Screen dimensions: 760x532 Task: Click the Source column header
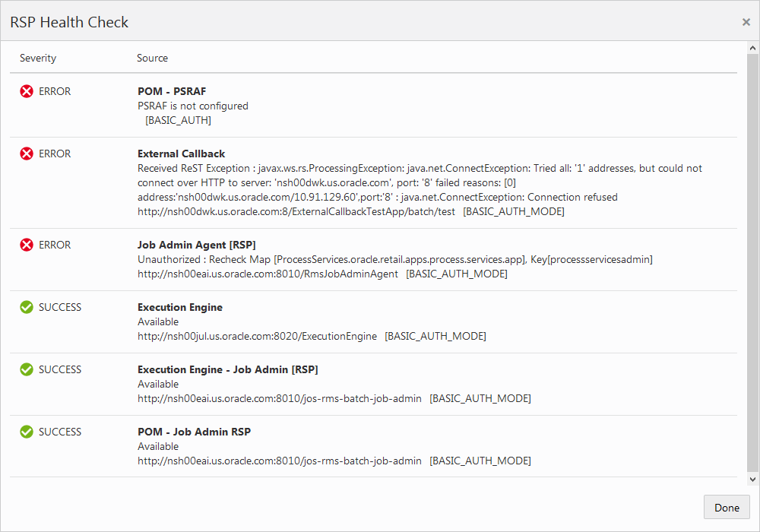(x=152, y=58)
